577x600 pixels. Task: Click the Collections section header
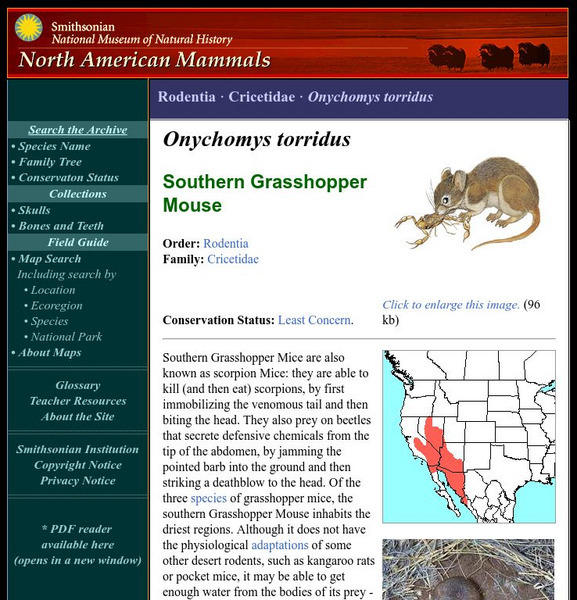pyautogui.click(x=78, y=194)
